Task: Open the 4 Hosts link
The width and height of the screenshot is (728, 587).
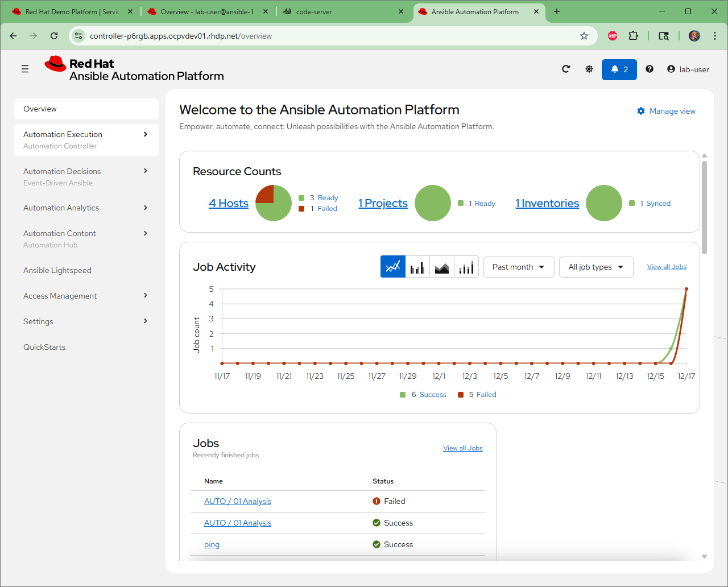Action: (x=229, y=203)
